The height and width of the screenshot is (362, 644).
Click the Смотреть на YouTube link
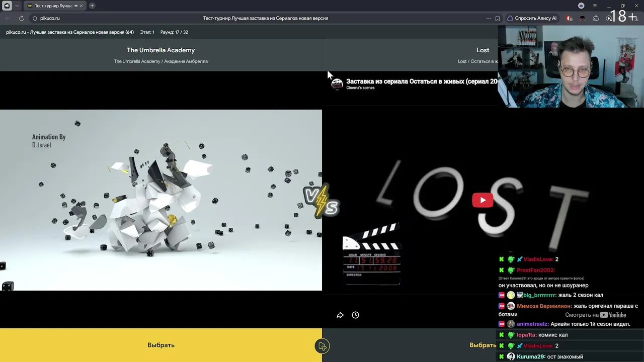tap(596, 315)
